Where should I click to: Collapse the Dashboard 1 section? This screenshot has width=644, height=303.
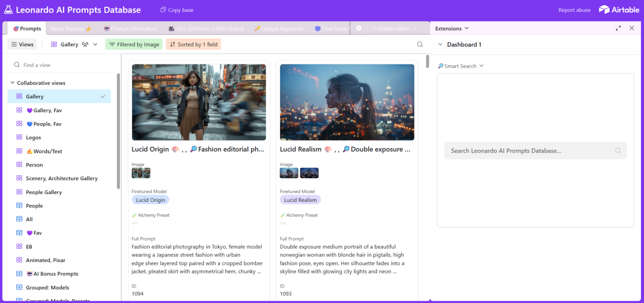[x=440, y=44]
